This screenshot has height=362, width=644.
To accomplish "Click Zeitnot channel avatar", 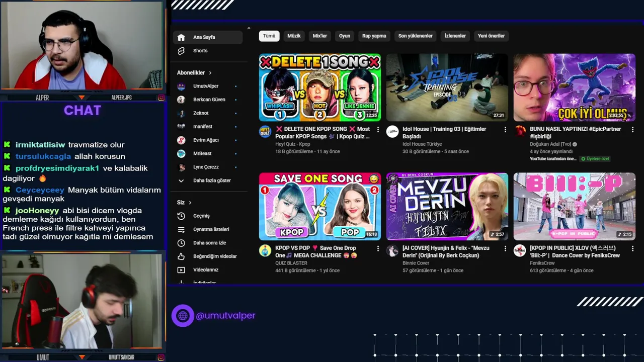I will pos(181,113).
